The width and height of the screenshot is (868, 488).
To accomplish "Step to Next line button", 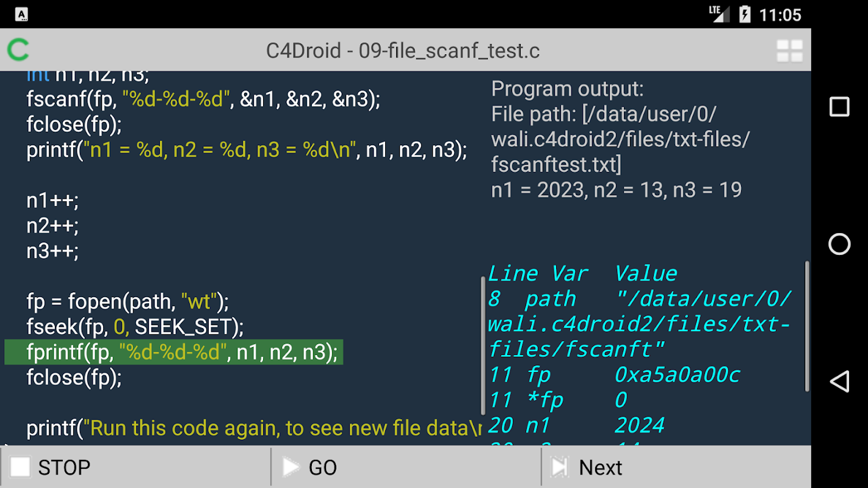I will pyautogui.click(x=676, y=467).
